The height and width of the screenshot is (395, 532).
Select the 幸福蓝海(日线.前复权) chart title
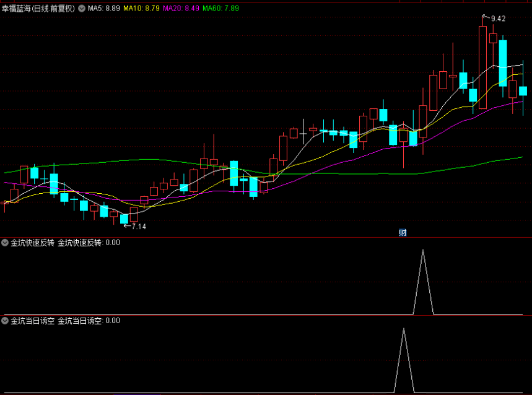coord(38,9)
